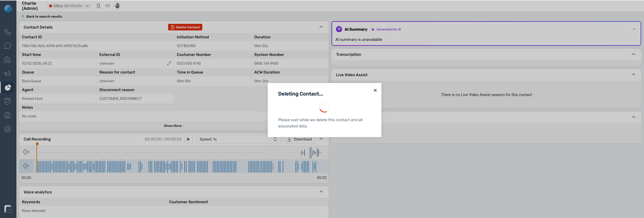Click the red Delete Contact button
This screenshot has width=644, height=218.
[185, 27]
